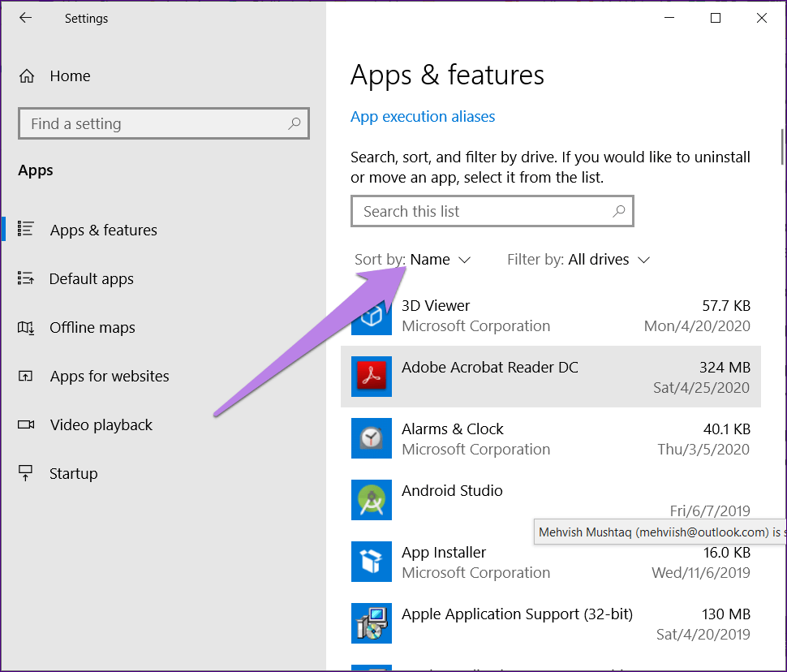Screen dimensions: 787x672
Task: Click the App Installer icon
Action: click(372, 562)
